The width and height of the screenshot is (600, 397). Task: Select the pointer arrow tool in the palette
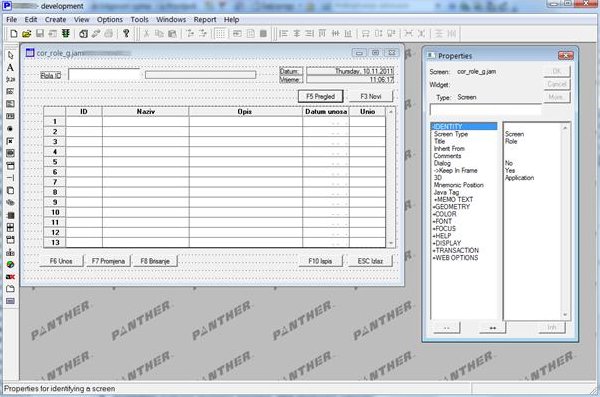coord(10,55)
